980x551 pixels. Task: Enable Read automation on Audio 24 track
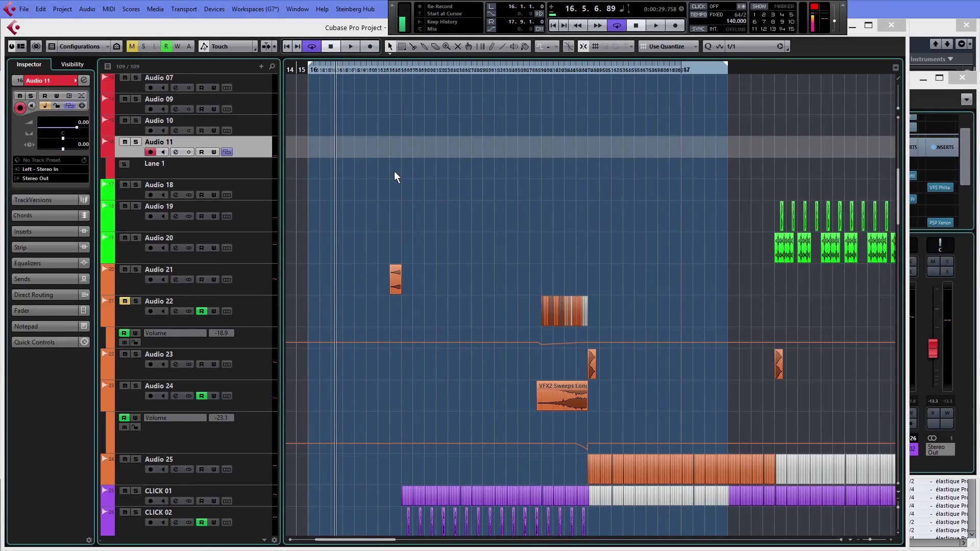point(202,395)
